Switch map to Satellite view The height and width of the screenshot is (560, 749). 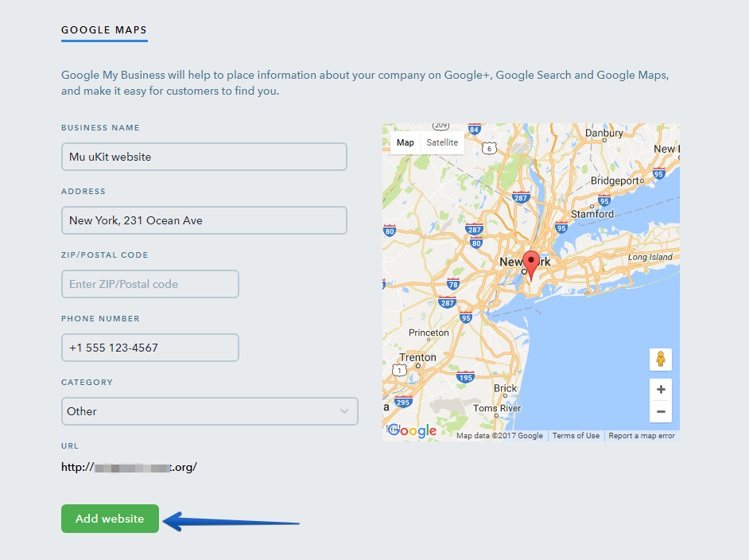[442, 142]
